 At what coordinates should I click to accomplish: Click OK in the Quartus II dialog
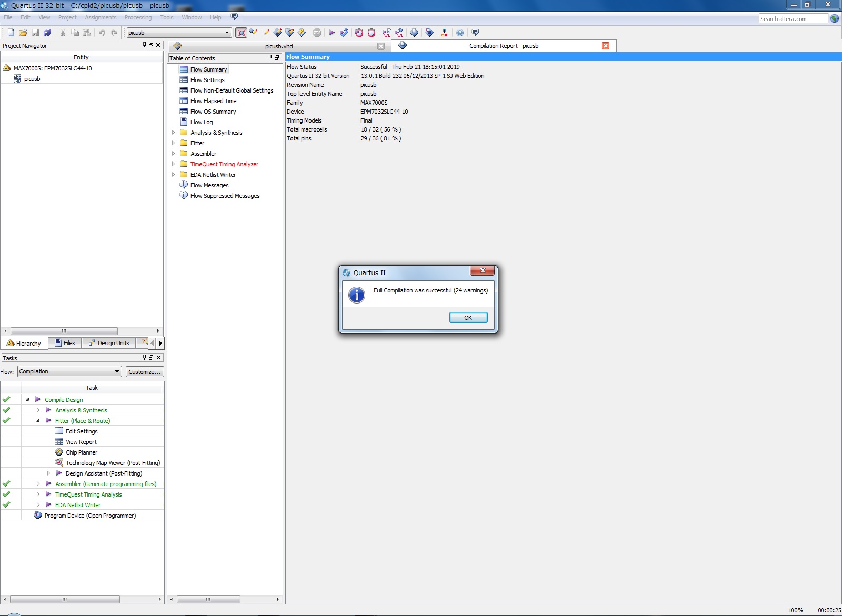[x=468, y=318]
